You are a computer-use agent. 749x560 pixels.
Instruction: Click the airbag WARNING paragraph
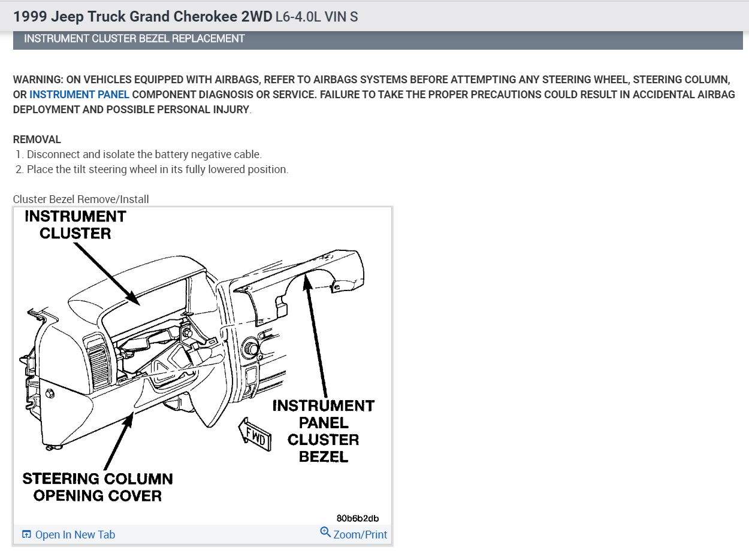tap(374, 95)
